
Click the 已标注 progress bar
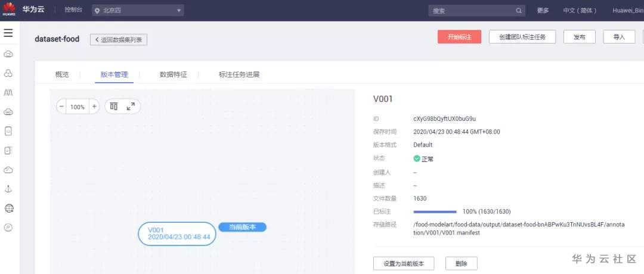tap(435, 211)
